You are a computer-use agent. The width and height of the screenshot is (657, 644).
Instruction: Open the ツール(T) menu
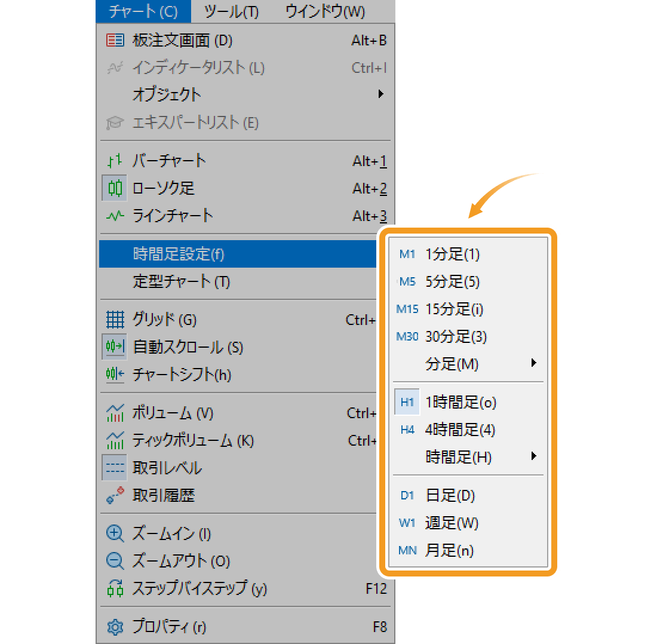pos(231,11)
